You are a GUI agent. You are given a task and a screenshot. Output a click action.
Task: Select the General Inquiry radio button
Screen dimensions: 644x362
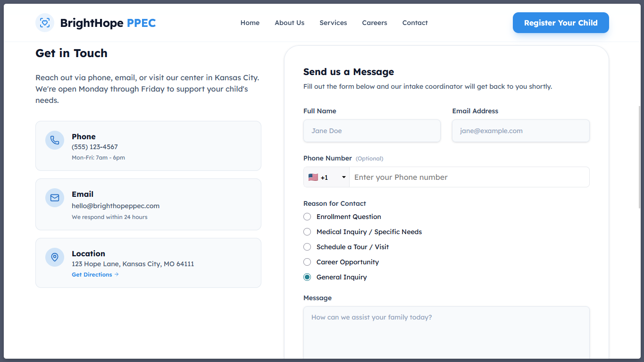307,277
